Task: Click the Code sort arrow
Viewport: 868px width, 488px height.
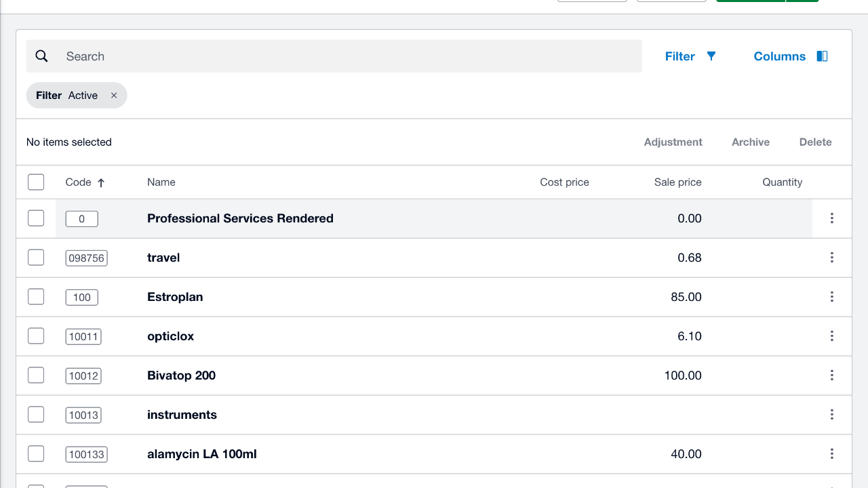Action: click(101, 182)
